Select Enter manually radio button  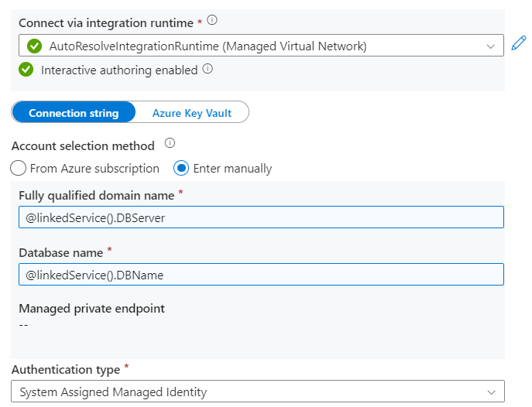click(181, 168)
